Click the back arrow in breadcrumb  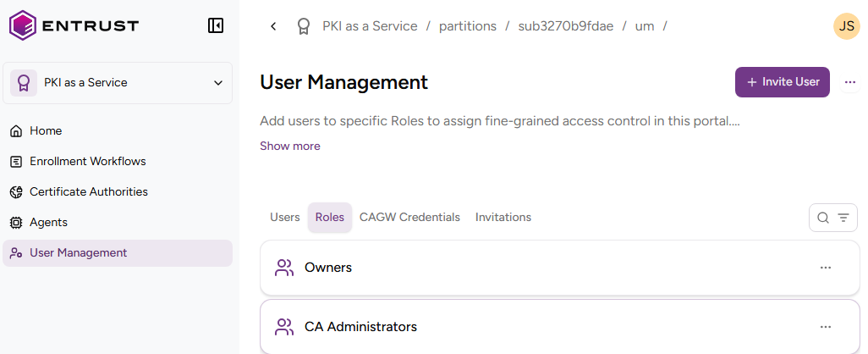point(273,26)
